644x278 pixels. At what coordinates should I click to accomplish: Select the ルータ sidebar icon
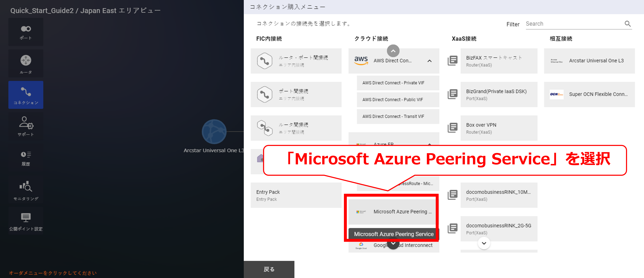(x=26, y=64)
